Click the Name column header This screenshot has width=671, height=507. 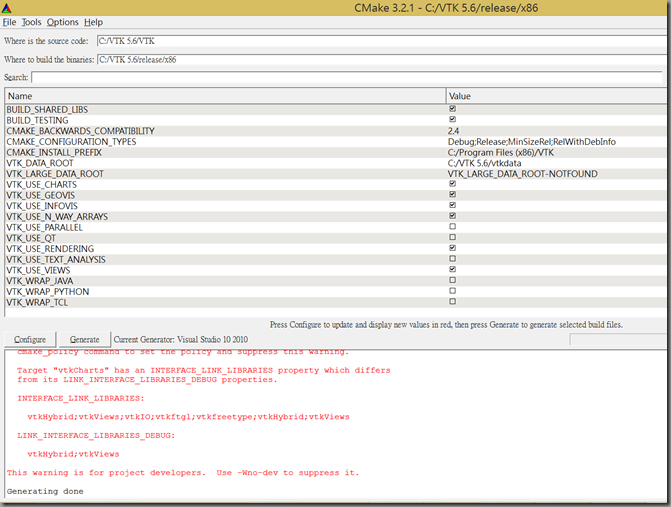pos(225,96)
